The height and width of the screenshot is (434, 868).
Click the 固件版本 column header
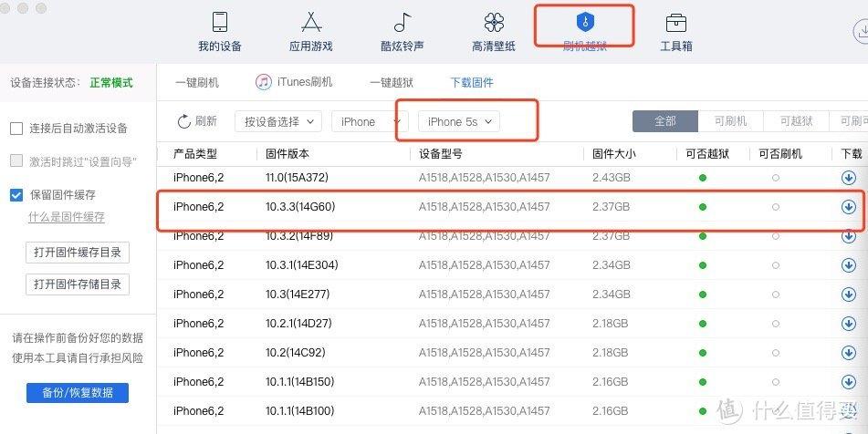click(x=288, y=154)
